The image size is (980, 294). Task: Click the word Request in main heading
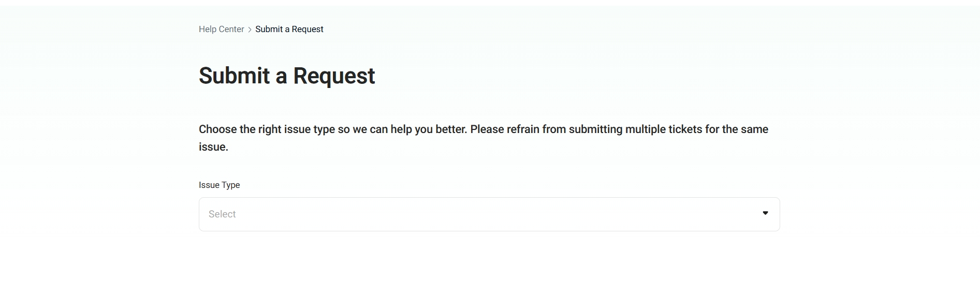pyautogui.click(x=334, y=76)
